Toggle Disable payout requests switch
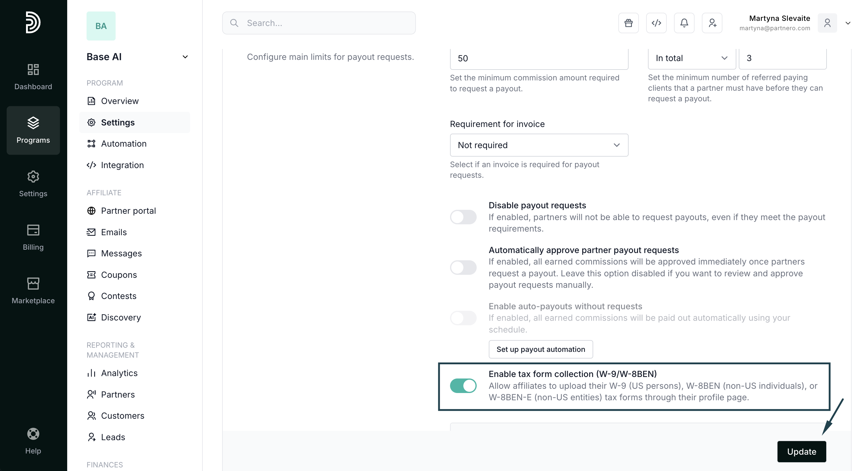Image resolution: width=868 pixels, height=471 pixels. click(x=463, y=217)
